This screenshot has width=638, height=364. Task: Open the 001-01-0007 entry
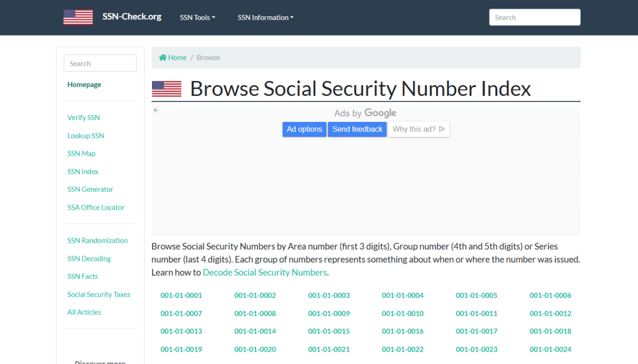click(181, 314)
